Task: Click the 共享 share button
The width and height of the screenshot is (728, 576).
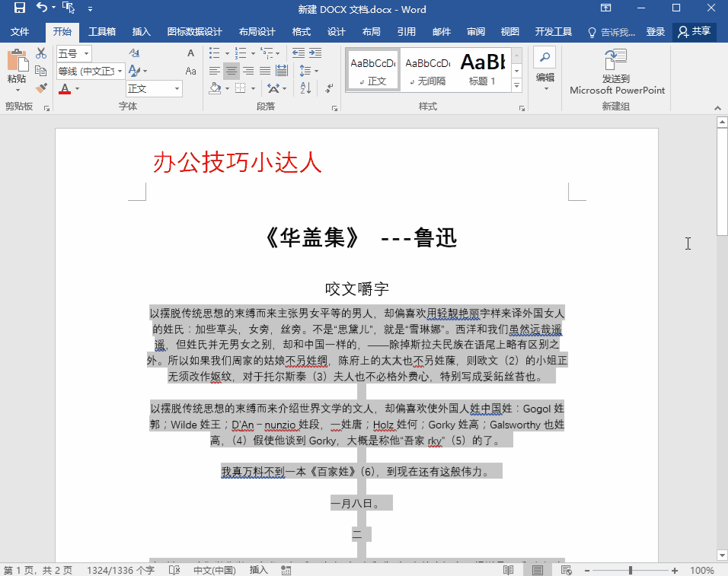Action: [x=694, y=31]
